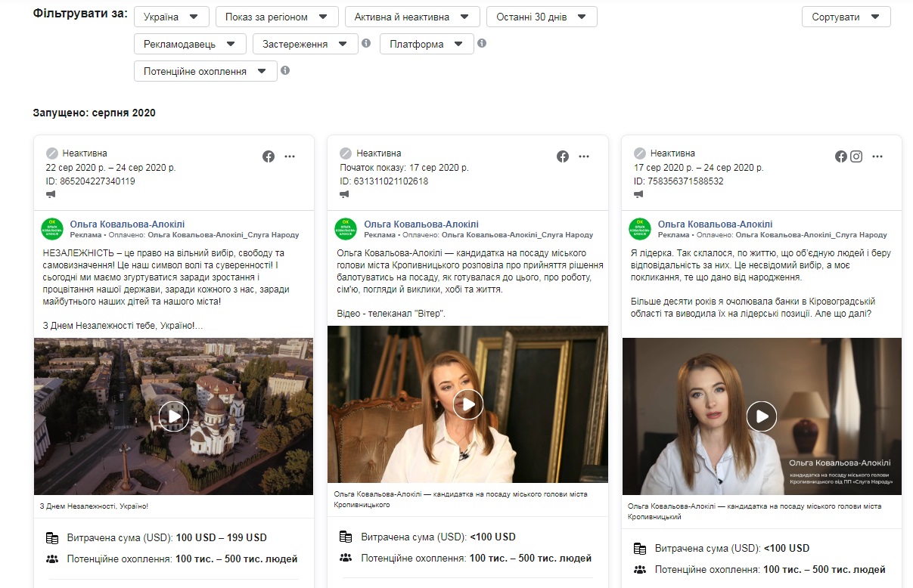913x588 pixels.
Task: Click advertiser name link in second ad
Action: 421,224
